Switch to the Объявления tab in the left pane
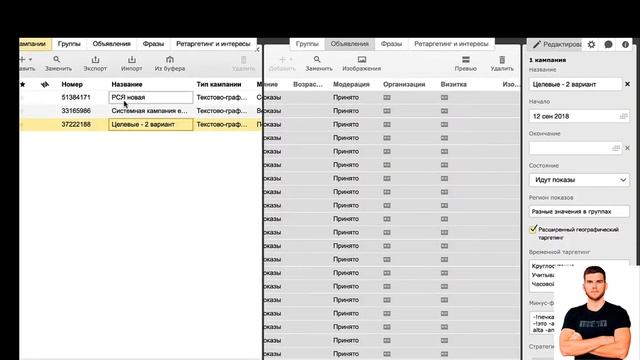 111,44
